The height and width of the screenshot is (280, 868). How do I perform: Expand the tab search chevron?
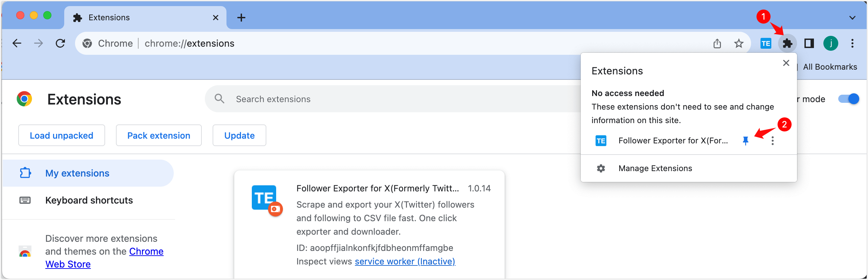pos(852,18)
